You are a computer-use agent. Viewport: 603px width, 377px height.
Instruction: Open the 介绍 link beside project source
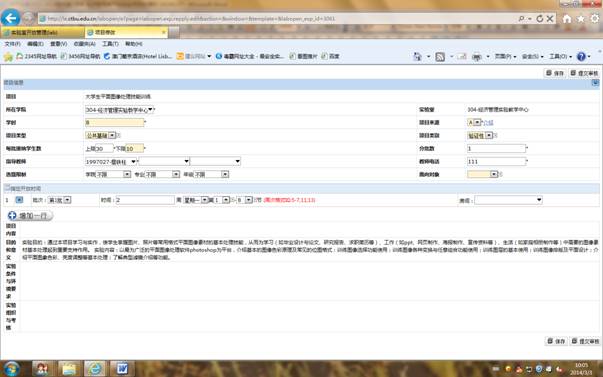(488, 122)
